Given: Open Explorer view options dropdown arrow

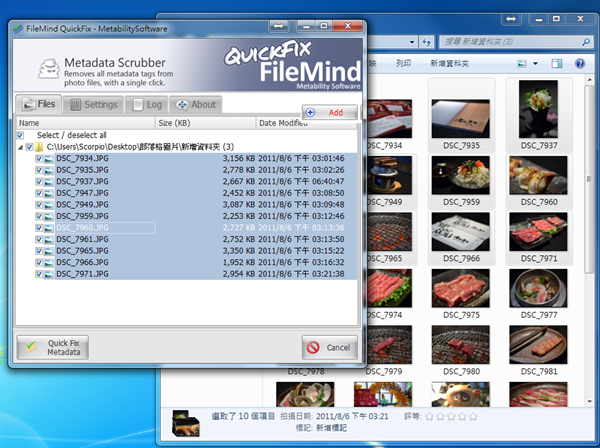Looking at the screenshot, I should pyautogui.click(x=535, y=64).
